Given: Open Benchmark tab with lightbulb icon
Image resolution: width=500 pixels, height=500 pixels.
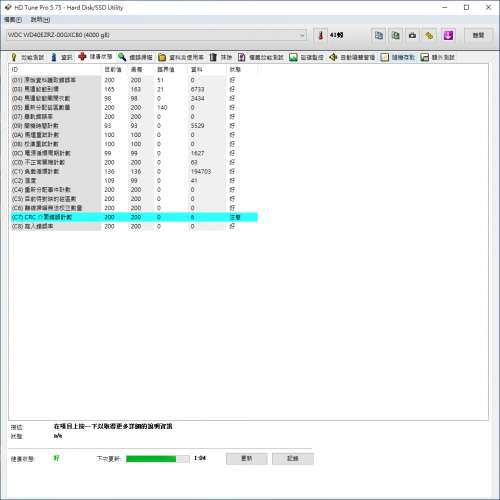Looking at the screenshot, I should pos(28,57).
